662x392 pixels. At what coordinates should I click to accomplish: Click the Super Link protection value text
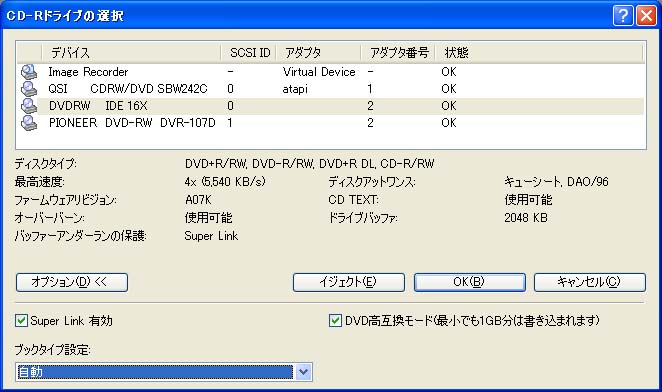pyautogui.click(x=211, y=236)
